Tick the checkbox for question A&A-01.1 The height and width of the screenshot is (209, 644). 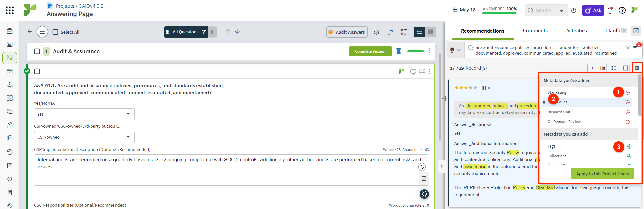(x=37, y=71)
